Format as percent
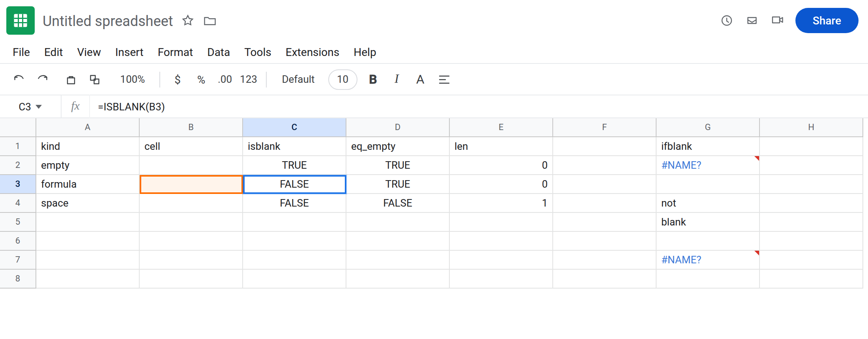 coord(201,80)
